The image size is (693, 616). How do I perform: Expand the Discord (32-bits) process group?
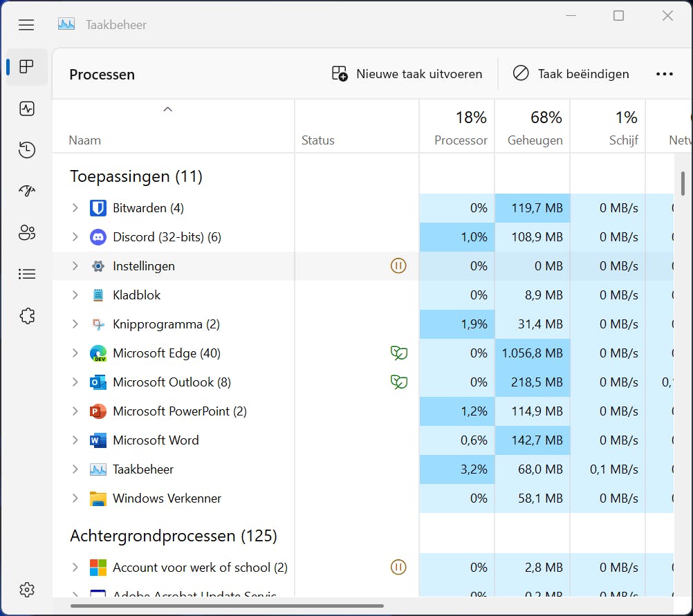point(75,237)
